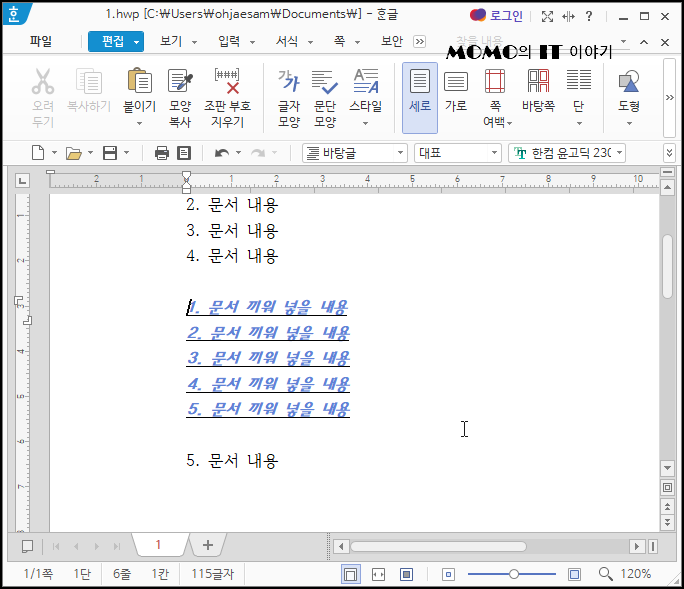Open the File (파일) menu
The height and width of the screenshot is (589, 684).
(41, 41)
